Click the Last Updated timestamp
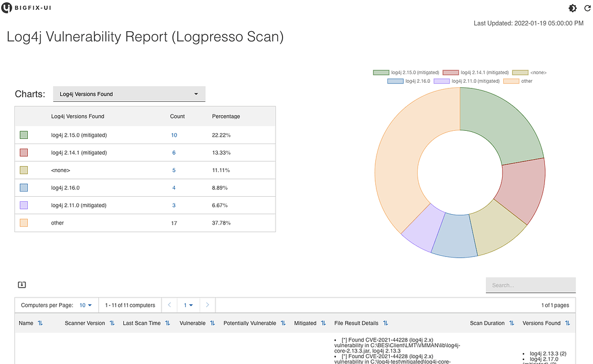593x364 pixels. 528,23
